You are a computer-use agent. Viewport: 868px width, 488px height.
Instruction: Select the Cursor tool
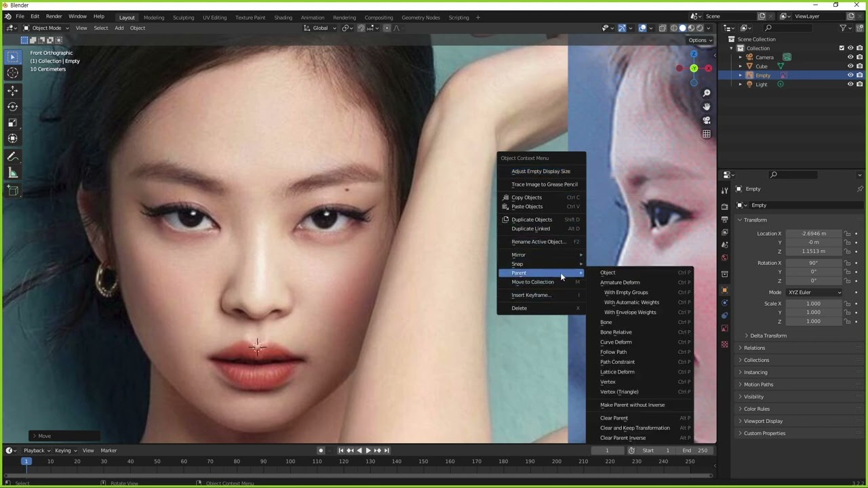(x=12, y=73)
